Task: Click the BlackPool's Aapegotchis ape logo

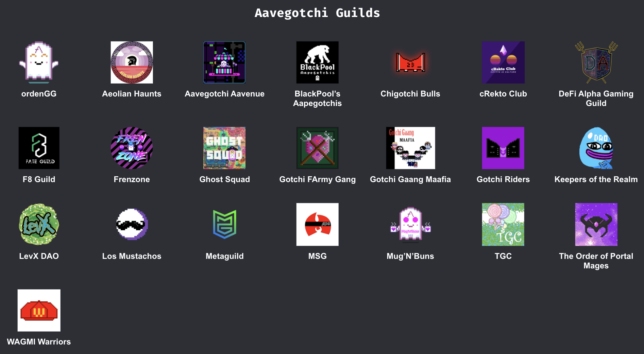Action: tap(317, 63)
